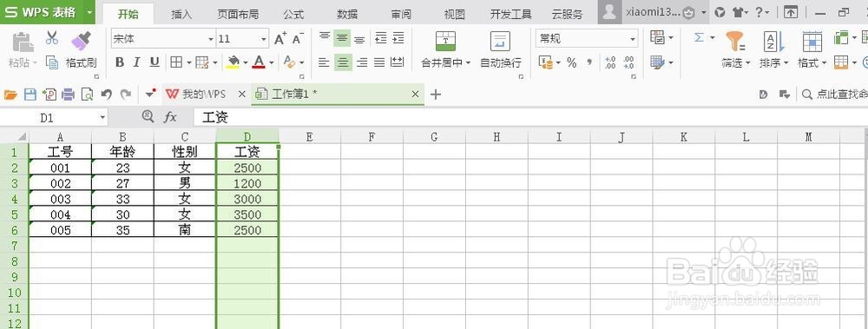Open the 开发工具 ribbon tab

coord(511,15)
